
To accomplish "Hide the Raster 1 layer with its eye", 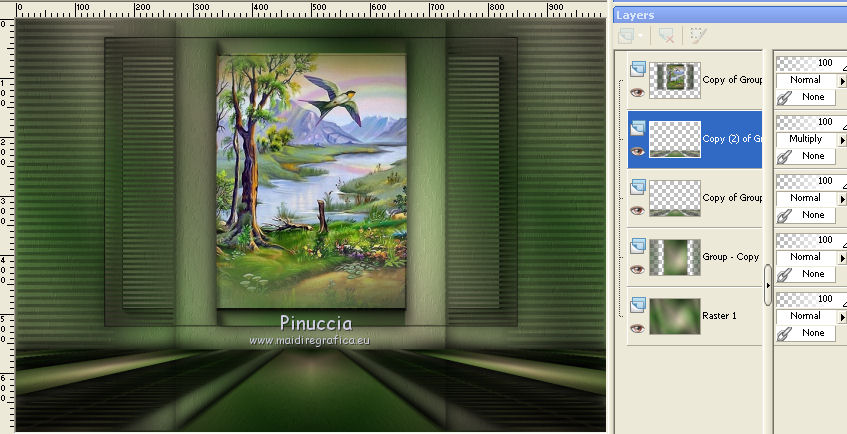I will point(637,328).
